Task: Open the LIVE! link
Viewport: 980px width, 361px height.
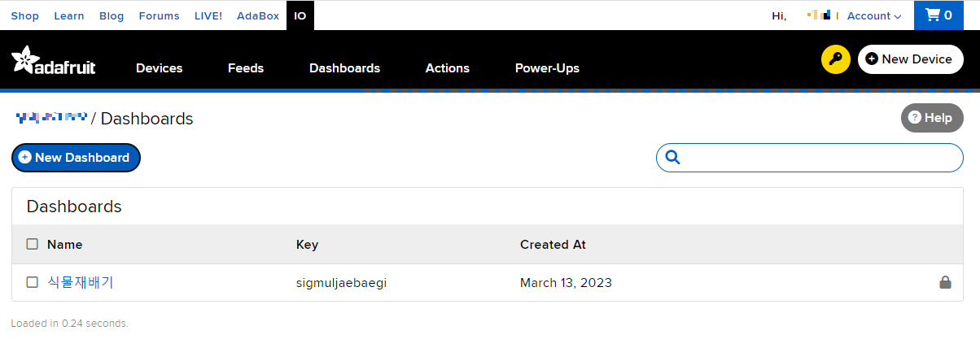Action: coord(208,15)
